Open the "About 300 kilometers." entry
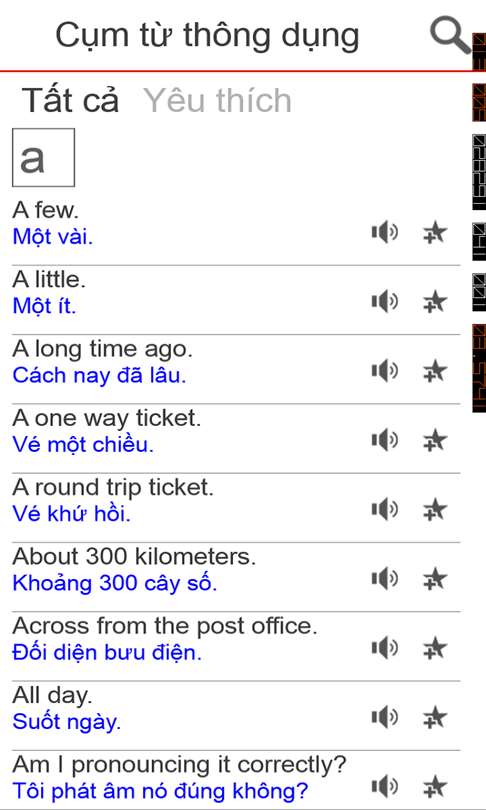Image resolution: width=486 pixels, height=810 pixels. 134,556
